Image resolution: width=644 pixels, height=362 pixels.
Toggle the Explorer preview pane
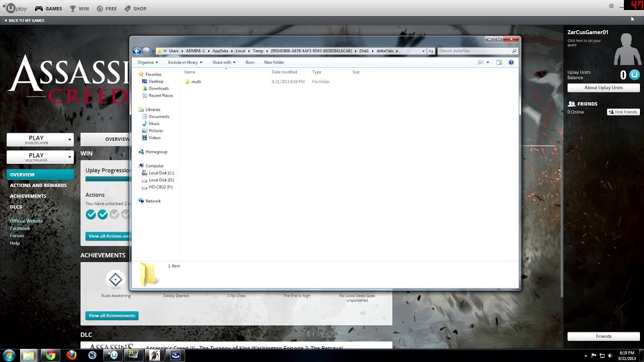coord(499,62)
